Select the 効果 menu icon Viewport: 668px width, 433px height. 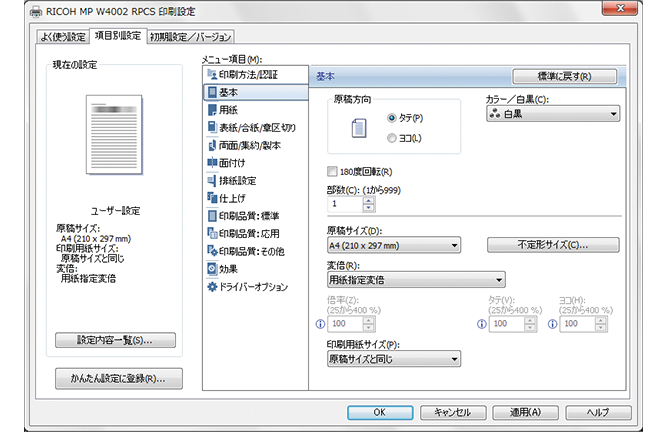point(211,268)
